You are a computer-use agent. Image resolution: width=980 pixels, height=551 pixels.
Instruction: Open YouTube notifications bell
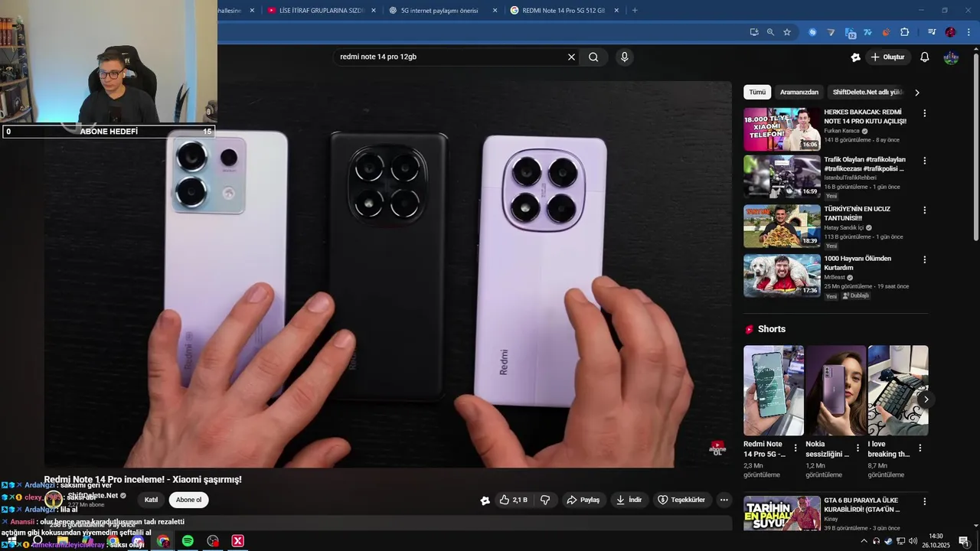coord(925,57)
